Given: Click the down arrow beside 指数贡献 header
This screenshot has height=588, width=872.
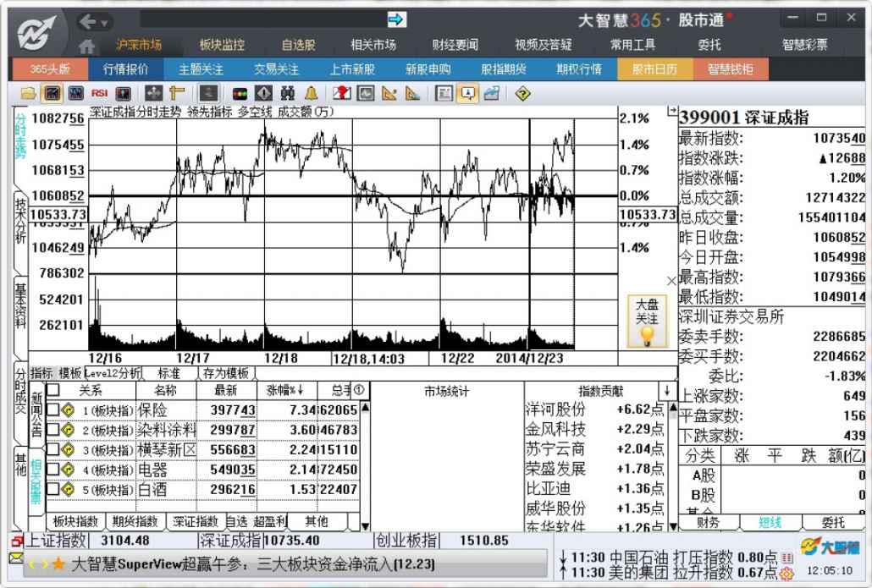Looking at the screenshot, I should tap(667, 390).
